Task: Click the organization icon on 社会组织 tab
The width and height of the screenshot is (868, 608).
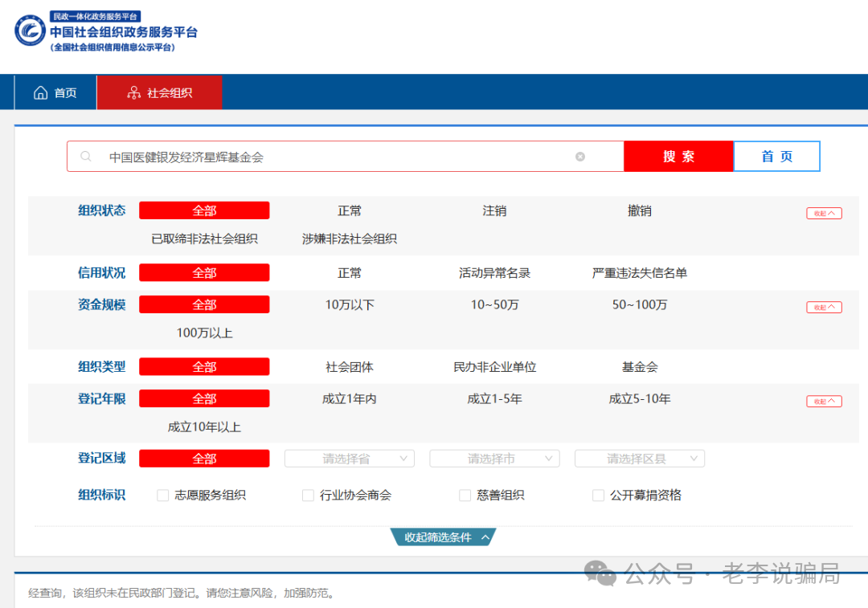Action: (134, 92)
